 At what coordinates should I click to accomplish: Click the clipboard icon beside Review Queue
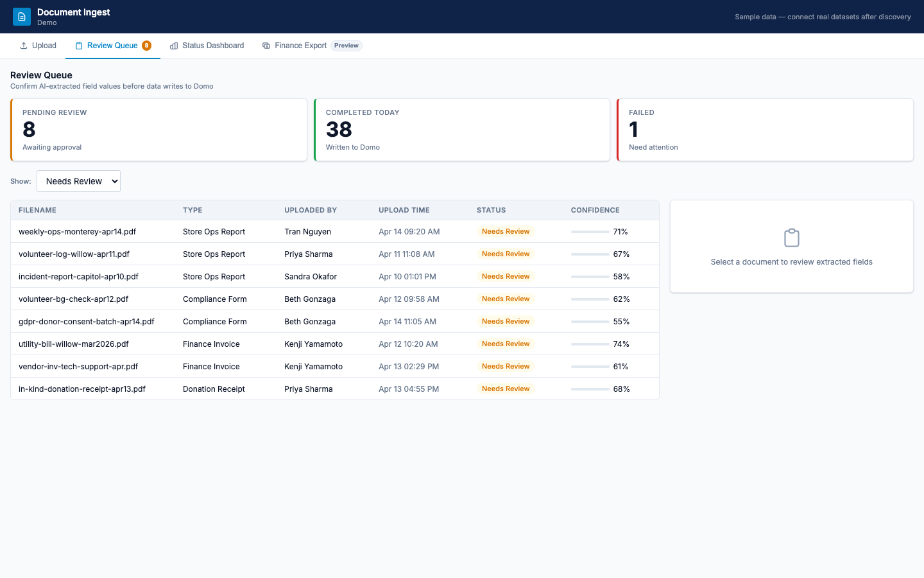tap(79, 46)
